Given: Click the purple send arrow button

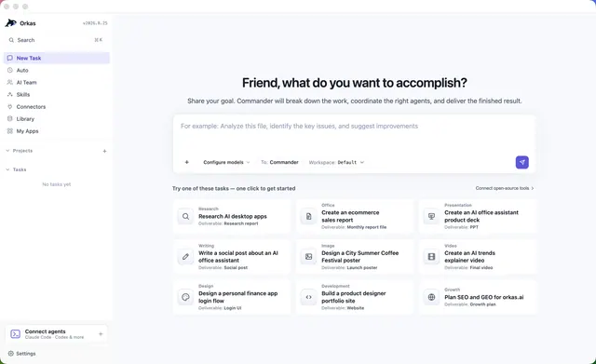Looking at the screenshot, I should pos(521,162).
